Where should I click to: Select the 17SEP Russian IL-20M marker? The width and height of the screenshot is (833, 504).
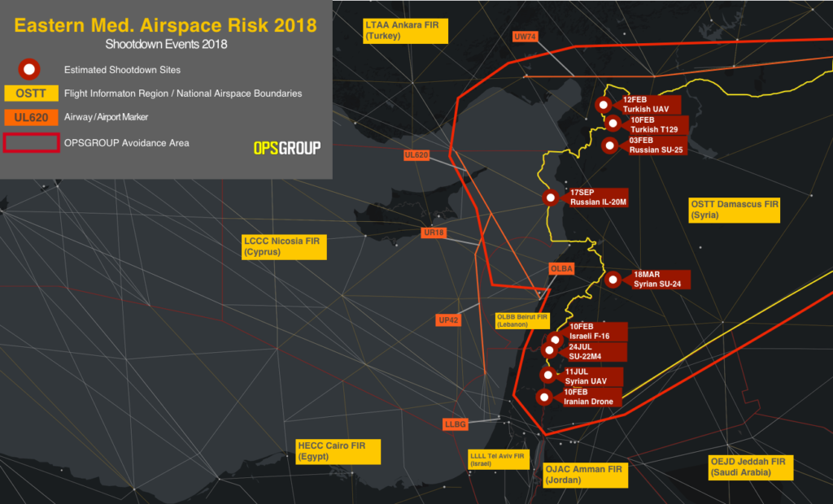pyautogui.click(x=551, y=198)
